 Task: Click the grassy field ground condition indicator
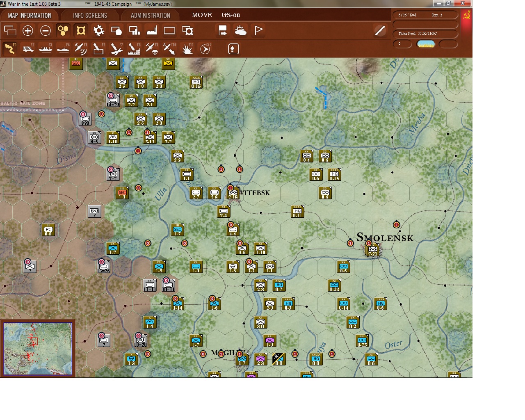[426, 44]
